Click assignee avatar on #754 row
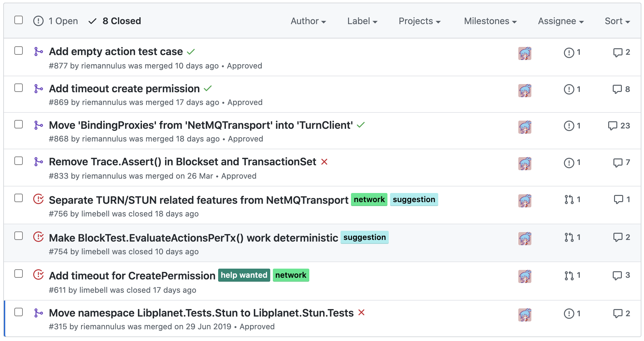This screenshot has width=644, height=341. pyautogui.click(x=525, y=239)
